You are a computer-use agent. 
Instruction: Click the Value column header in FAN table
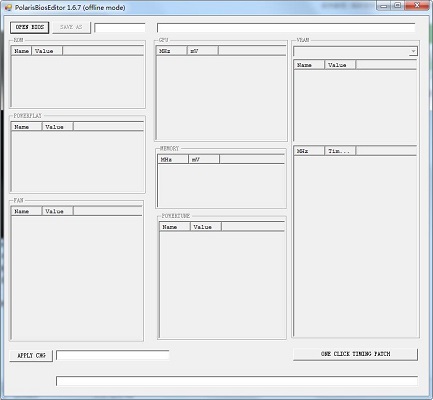click(x=57, y=211)
